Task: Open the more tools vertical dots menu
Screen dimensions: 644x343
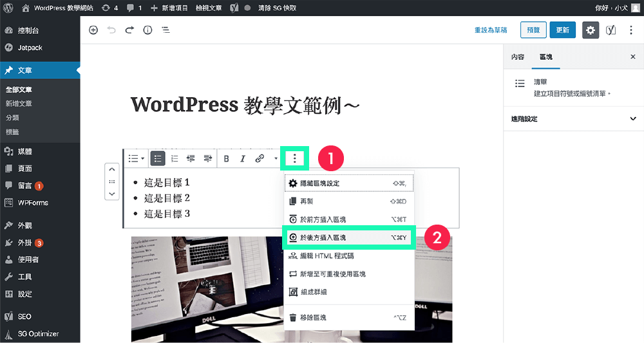Action: [x=631, y=30]
